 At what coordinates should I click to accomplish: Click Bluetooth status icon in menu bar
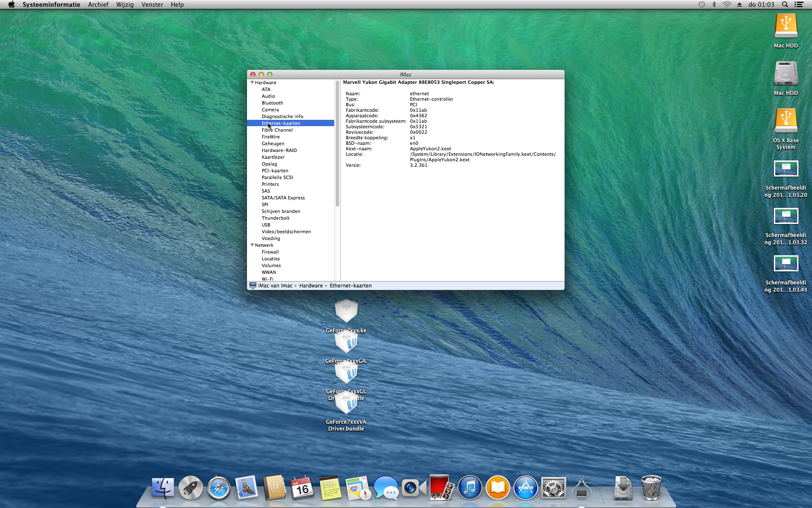[x=714, y=5]
